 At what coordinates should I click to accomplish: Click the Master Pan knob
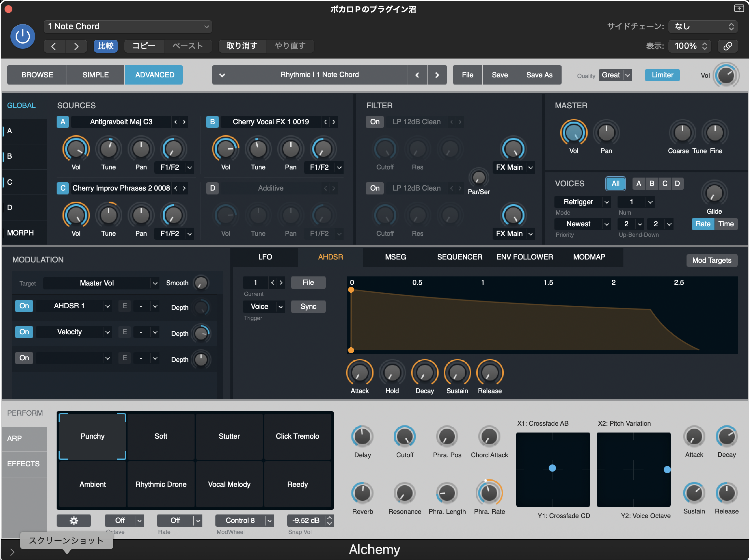pos(606,133)
